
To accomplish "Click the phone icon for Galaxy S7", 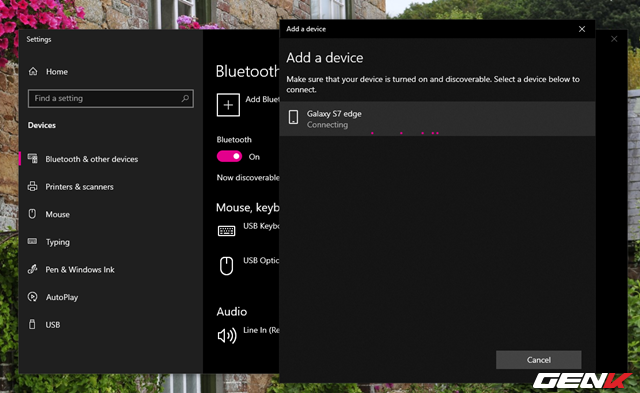I will pos(293,117).
